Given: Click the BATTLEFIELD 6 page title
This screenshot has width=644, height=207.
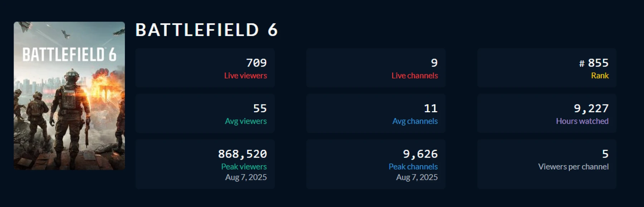Looking at the screenshot, I should point(206,30).
